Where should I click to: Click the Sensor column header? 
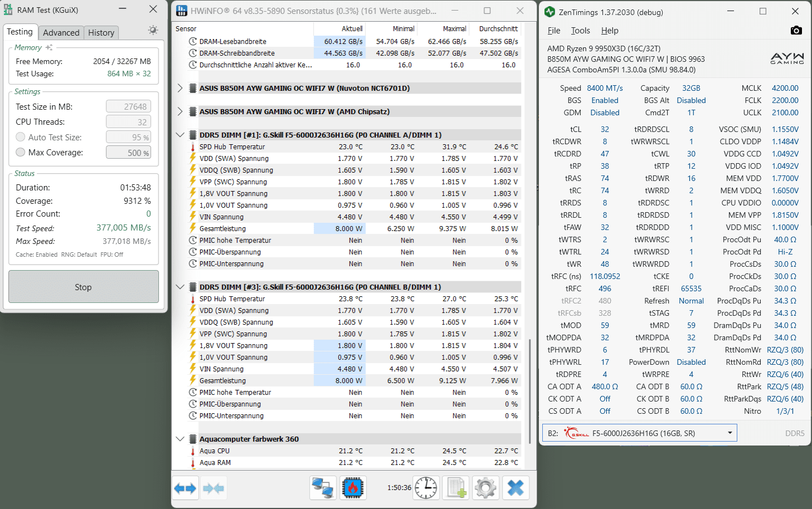(x=244, y=28)
